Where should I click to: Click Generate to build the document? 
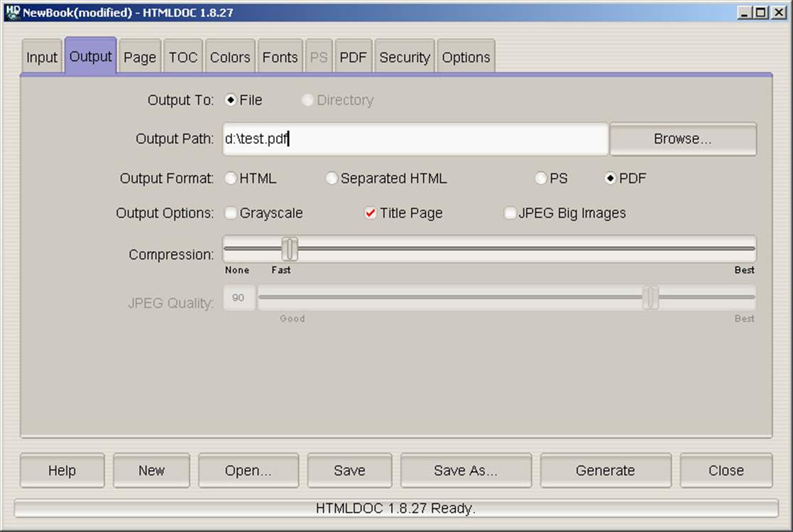coord(606,470)
